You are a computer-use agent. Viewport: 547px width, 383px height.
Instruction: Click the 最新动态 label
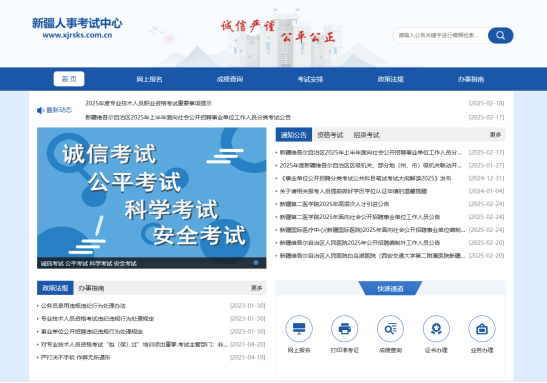pyautogui.click(x=59, y=110)
